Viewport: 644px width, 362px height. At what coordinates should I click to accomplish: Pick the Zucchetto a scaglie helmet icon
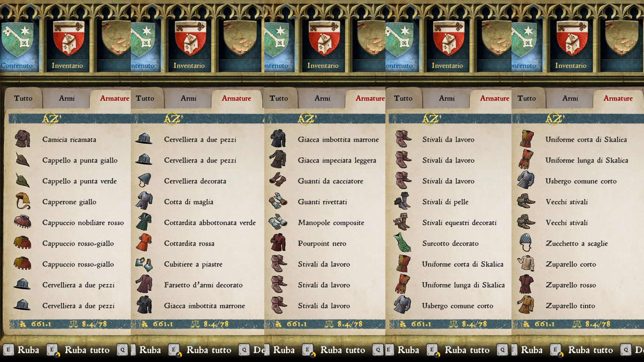[x=526, y=243]
